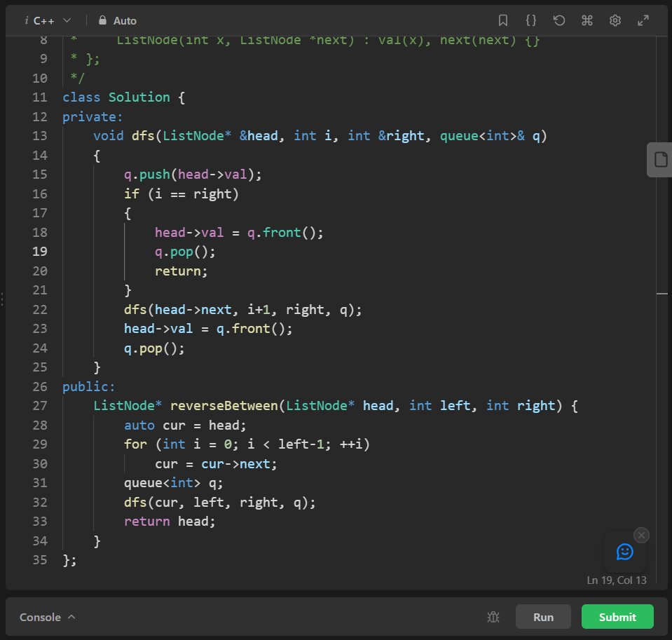Click 'private:' on line 12
Viewport: 672px width, 640px height.
tap(92, 116)
